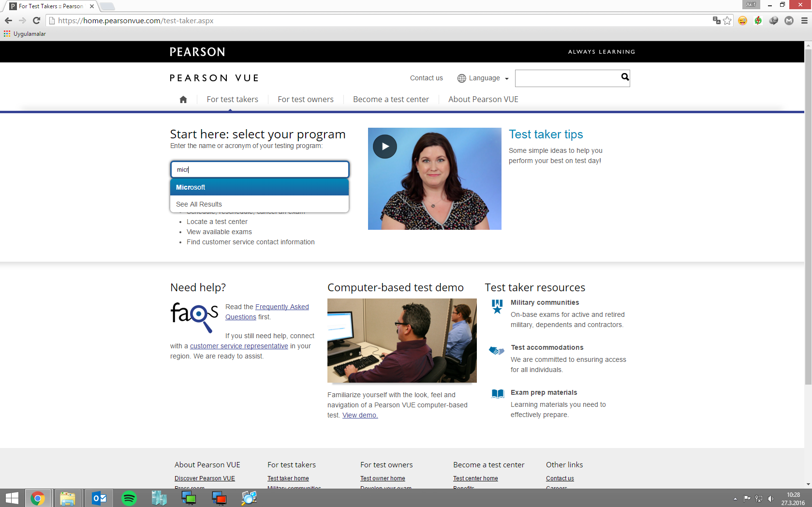Play the Test taker tips video
812x507 pixels.
point(385,147)
